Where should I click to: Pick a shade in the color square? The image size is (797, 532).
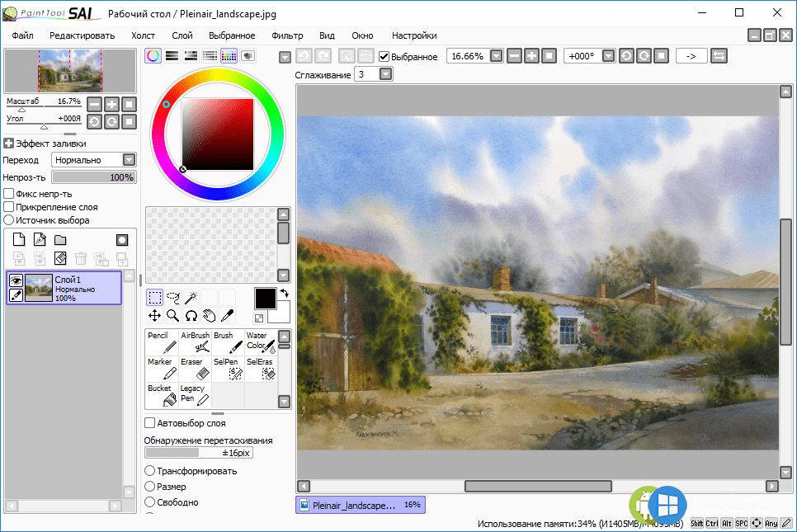pyautogui.click(x=218, y=134)
